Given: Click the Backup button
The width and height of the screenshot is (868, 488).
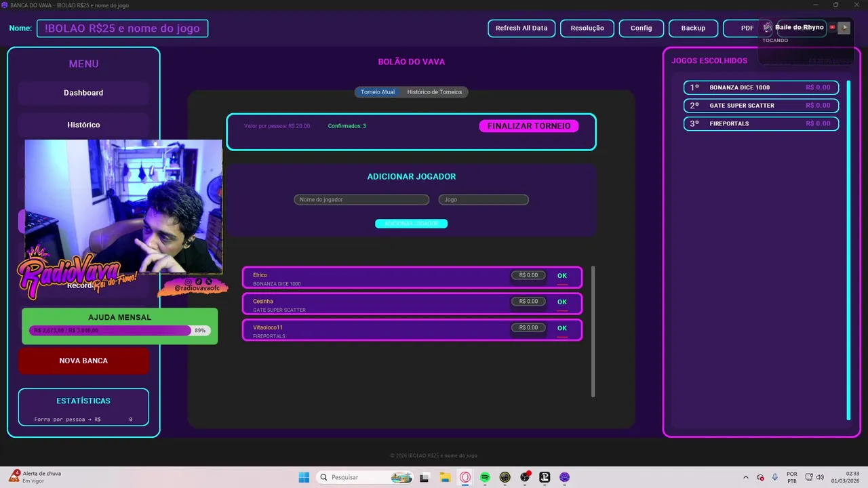Looking at the screenshot, I should [693, 28].
